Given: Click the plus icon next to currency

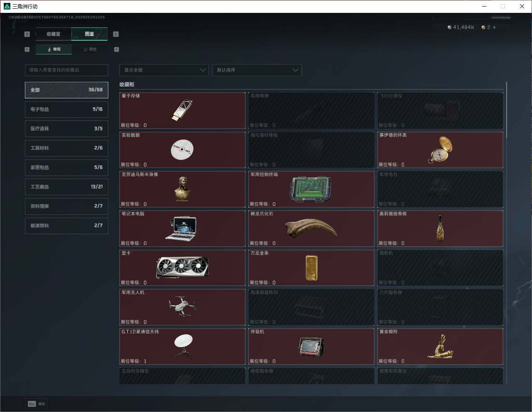Looking at the screenshot, I should (494, 27).
